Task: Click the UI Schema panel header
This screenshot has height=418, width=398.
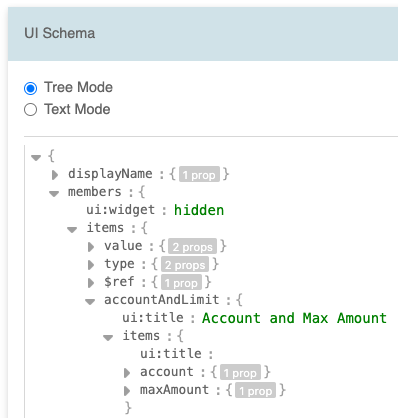Action: click(203, 34)
